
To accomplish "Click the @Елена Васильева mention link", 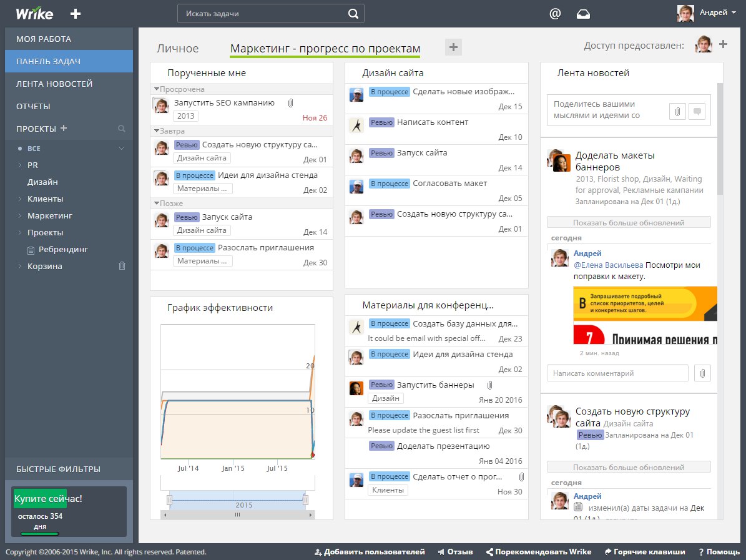I will 608,265.
